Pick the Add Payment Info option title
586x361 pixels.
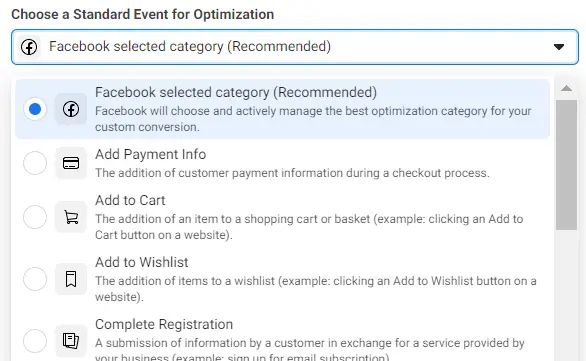coord(151,154)
